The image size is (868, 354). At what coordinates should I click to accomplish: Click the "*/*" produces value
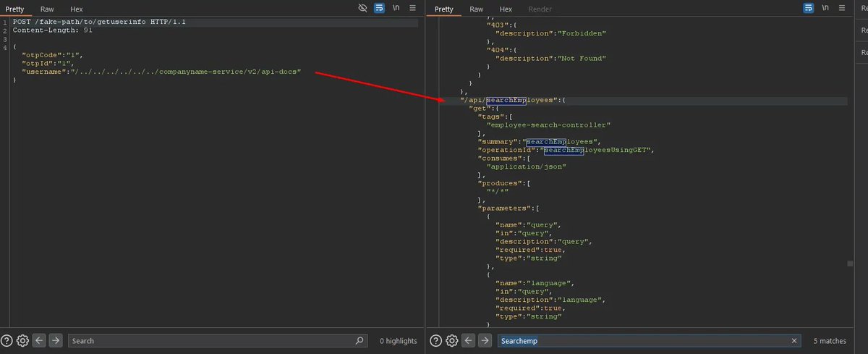click(498, 191)
